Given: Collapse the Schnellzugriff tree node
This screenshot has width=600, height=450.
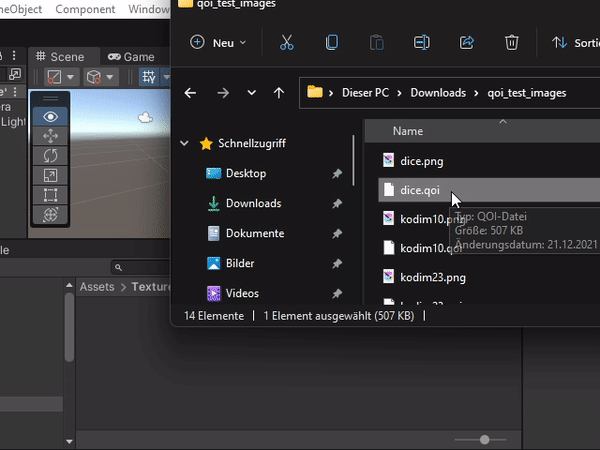Looking at the screenshot, I should 184,143.
